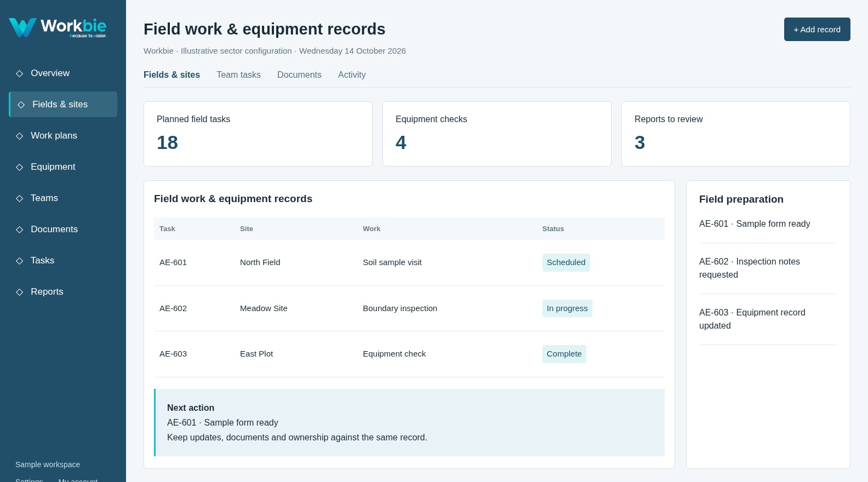Click the diamond icon beside Reports
Screen dimensions: 868x482
20,292
